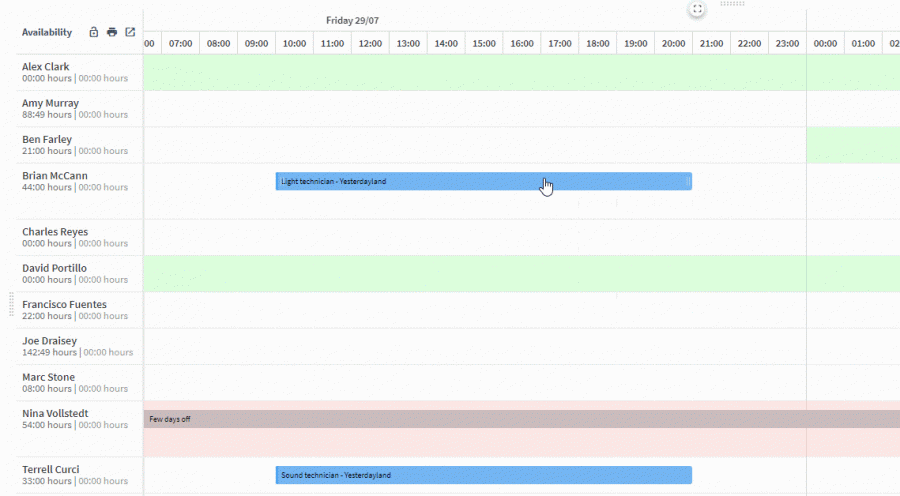Grab the left side drag handle
Image resolution: width=900 pixels, height=496 pixels.
(x=11, y=304)
